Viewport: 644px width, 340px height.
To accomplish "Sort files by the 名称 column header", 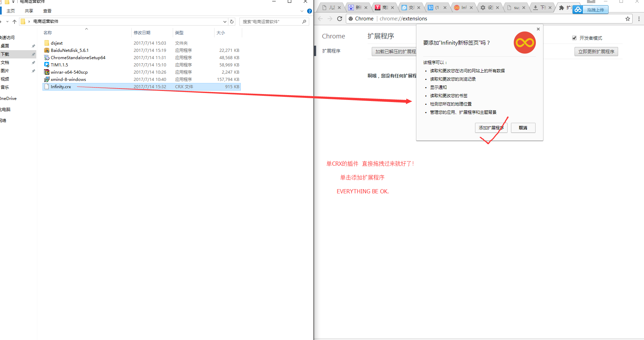I will 48,33.
